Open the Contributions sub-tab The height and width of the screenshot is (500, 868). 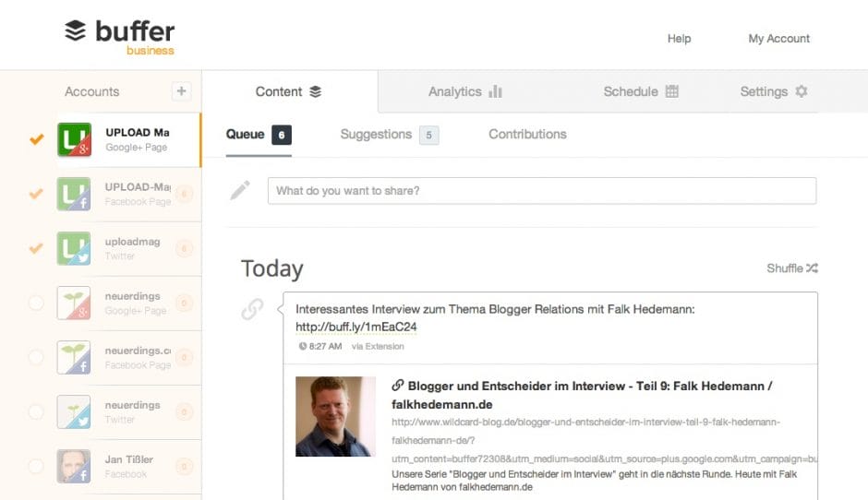coord(527,135)
